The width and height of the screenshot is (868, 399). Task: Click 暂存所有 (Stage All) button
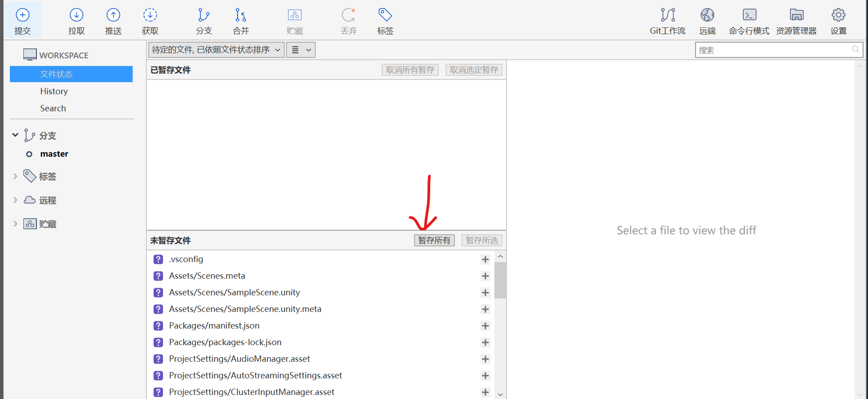coord(434,240)
